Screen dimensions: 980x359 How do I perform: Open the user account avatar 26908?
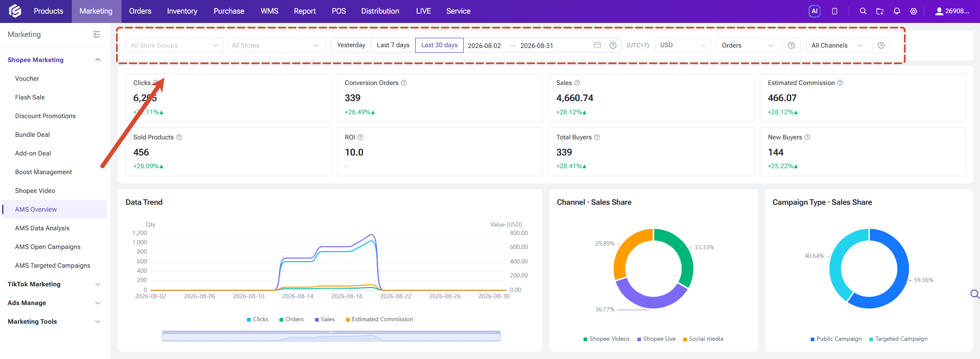tap(952, 11)
